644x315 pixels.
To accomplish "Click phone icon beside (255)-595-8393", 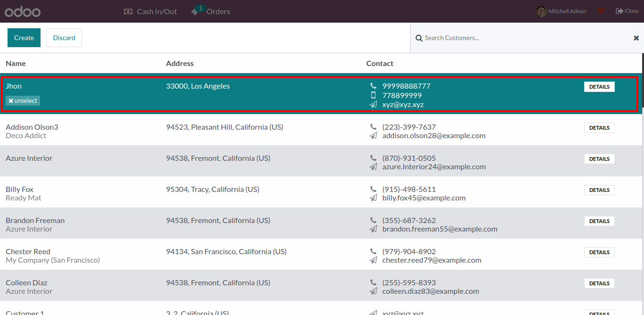I will [x=373, y=282].
